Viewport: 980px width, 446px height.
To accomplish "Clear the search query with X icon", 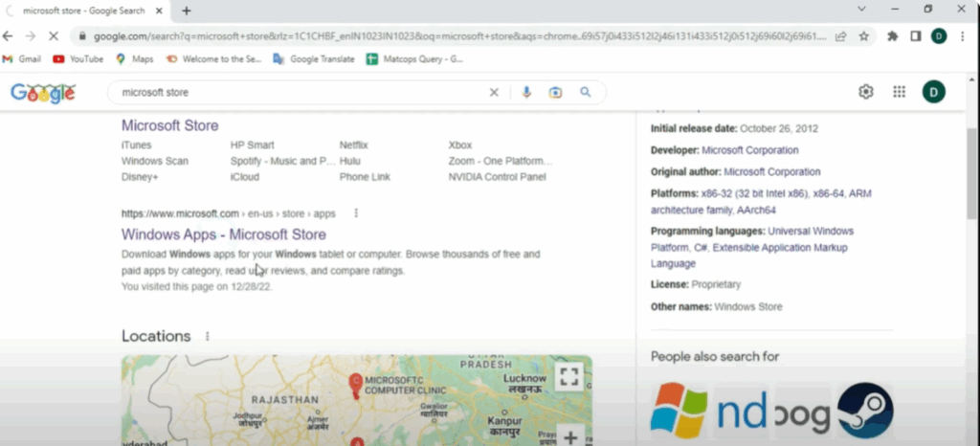I will click(494, 93).
